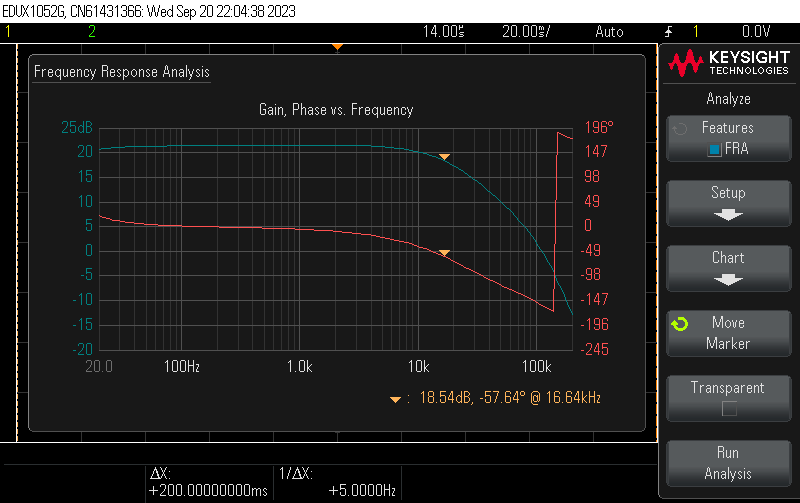Click the -245 phase axis label
The image size is (800, 503).
point(594,349)
